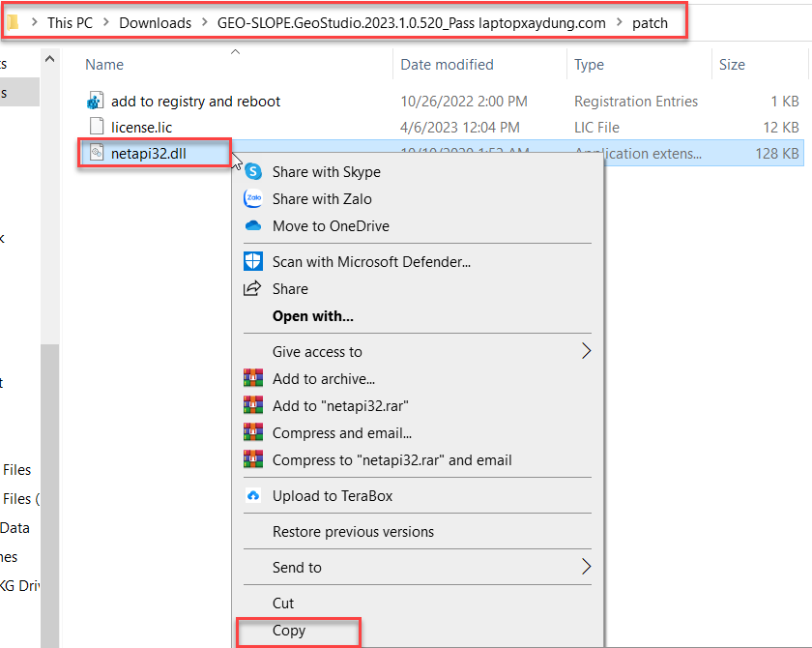Image resolution: width=812 pixels, height=648 pixels.
Task: Click the registry file icon for add to registry
Action: (95, 101)
